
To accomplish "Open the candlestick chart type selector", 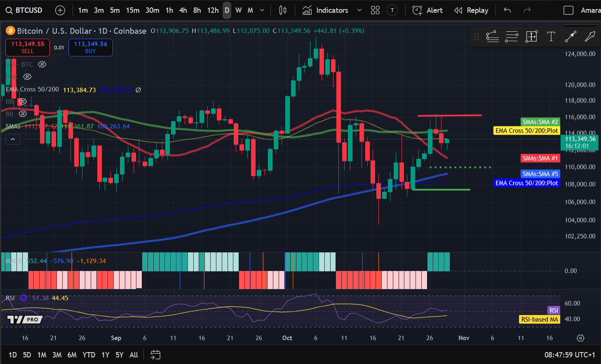I will pyautogui.click(x=283, y=10).
